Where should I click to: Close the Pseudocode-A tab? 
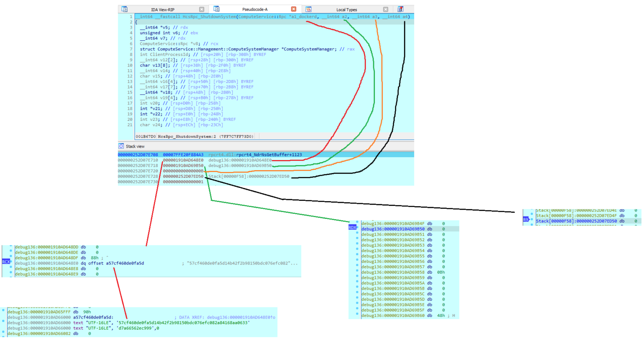[293, 8]
